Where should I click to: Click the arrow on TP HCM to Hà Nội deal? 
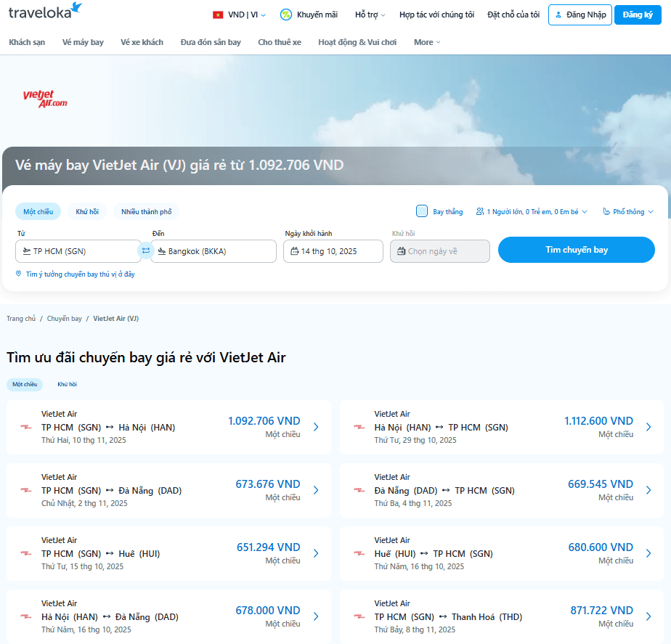(316, 427)
